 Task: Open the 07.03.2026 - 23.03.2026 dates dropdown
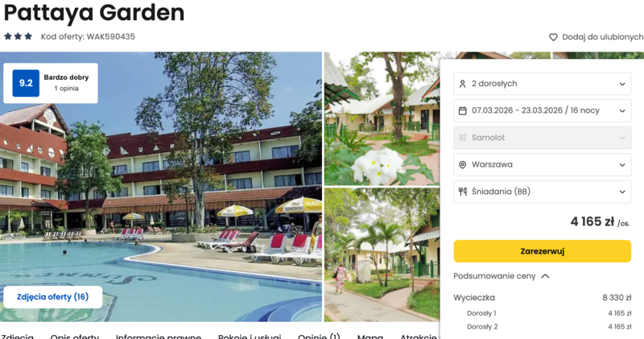[542, 110]
